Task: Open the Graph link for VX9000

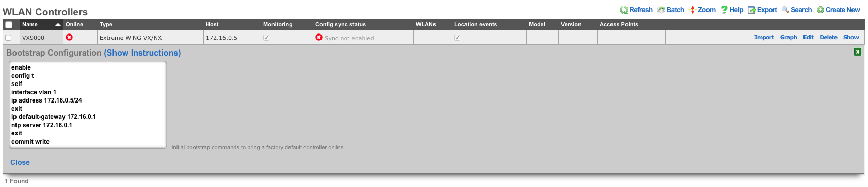Action: click(x=789, y=37)
